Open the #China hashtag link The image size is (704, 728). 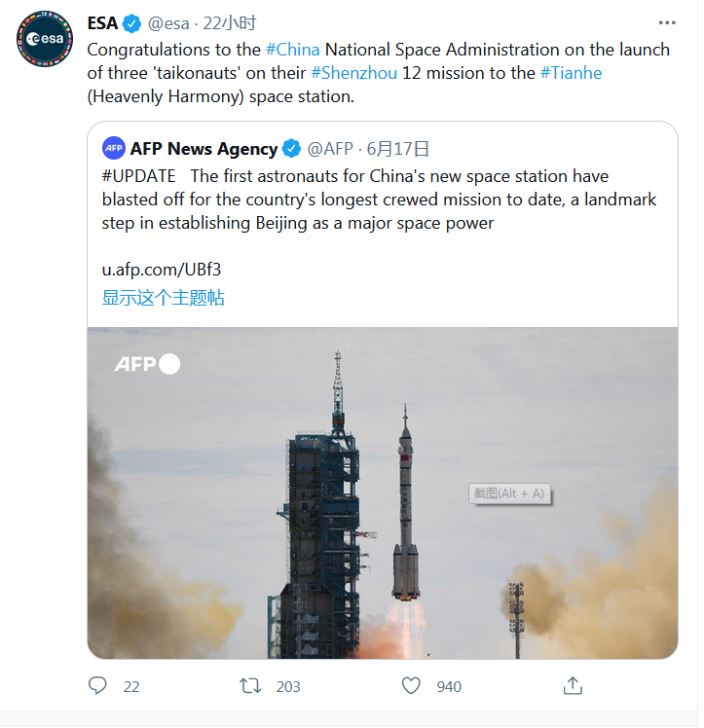[x=292, y=49]
